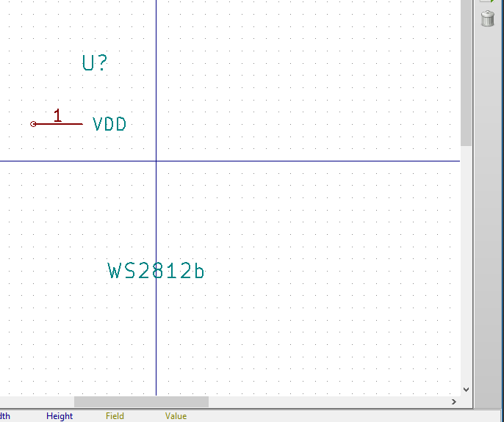
Task: Select the delete trash can tool
Action: pyautogui.click(x=487, y=18)
